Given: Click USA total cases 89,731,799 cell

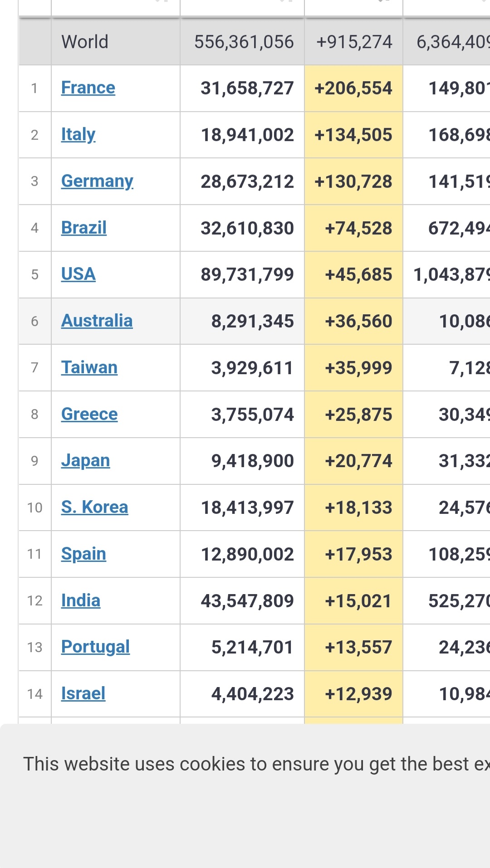Looking at the screenshot, I should 247,274.
